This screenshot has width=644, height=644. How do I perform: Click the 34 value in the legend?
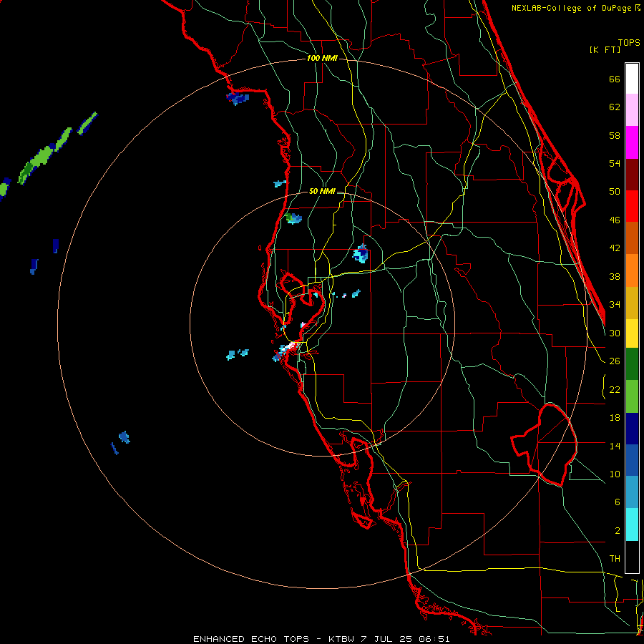[x=615, y=305]
